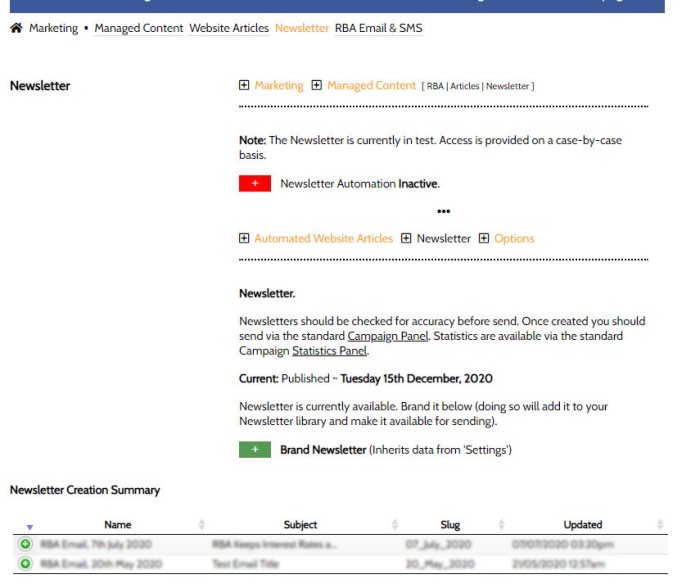Viewport: 700px width, 588px height.
Task: Click the plus icon beside Options
Action: coord(484,239)
